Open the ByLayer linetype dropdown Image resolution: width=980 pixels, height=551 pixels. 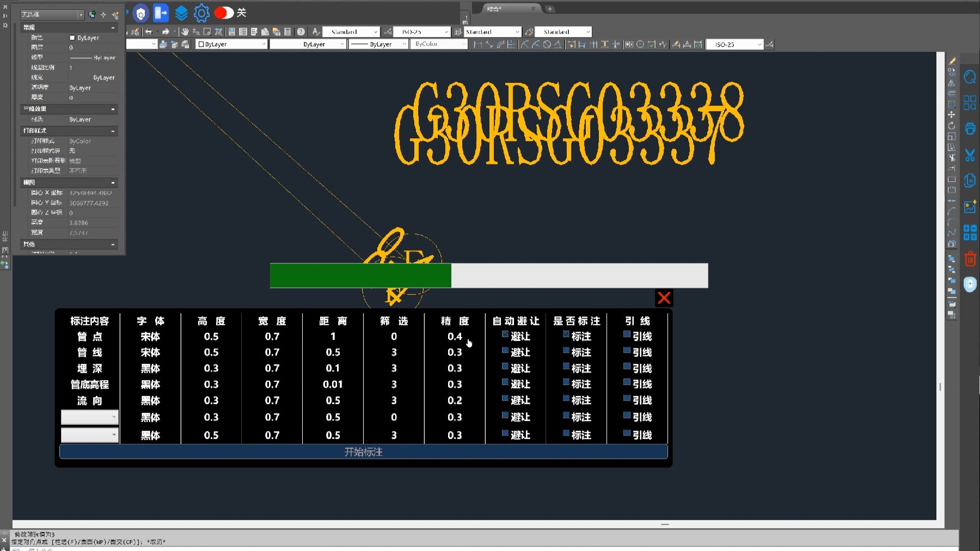tap(308, 44)
